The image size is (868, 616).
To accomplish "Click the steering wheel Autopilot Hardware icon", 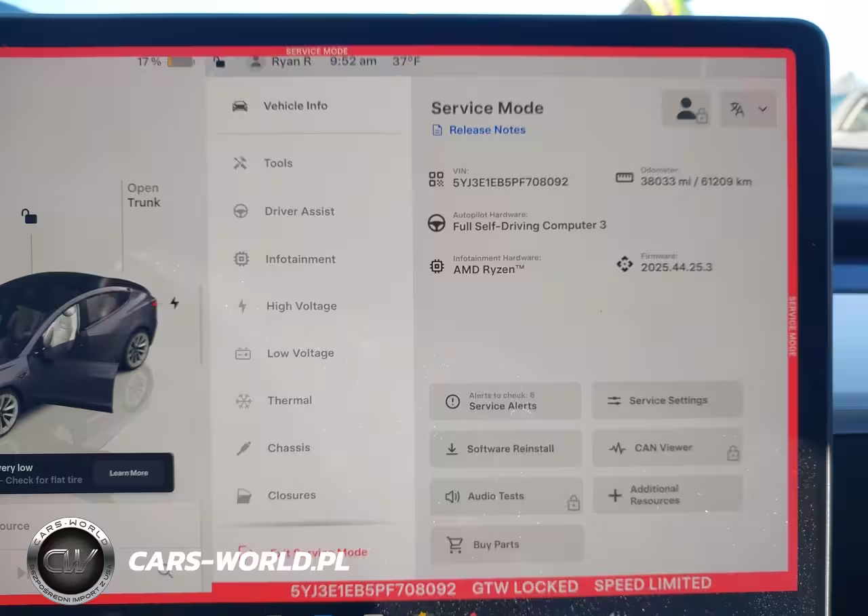I will [437, 223].
